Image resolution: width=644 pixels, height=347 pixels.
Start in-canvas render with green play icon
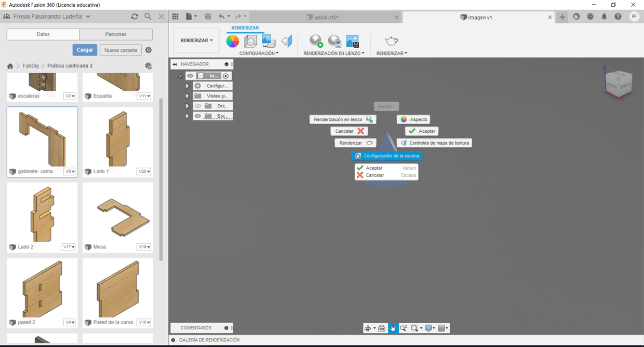(316, 41)
